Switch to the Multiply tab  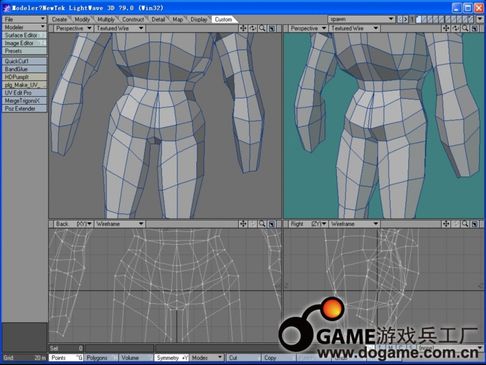[x=106, y=20]
